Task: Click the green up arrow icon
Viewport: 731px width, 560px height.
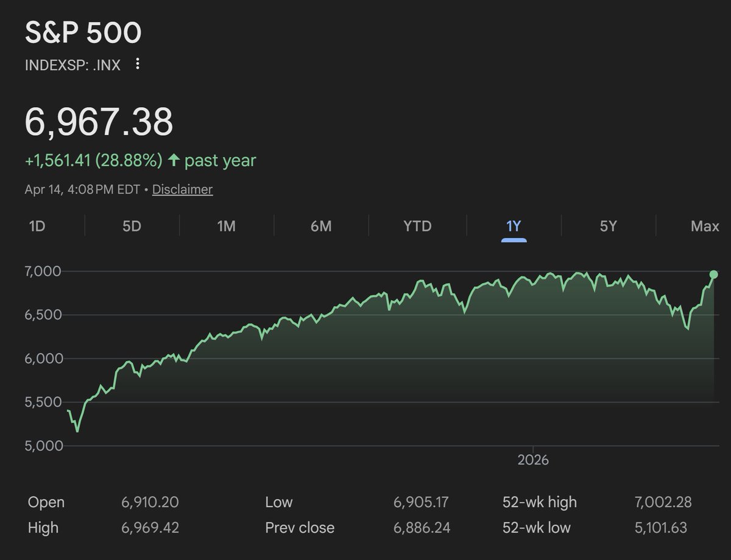Action: 174,161
